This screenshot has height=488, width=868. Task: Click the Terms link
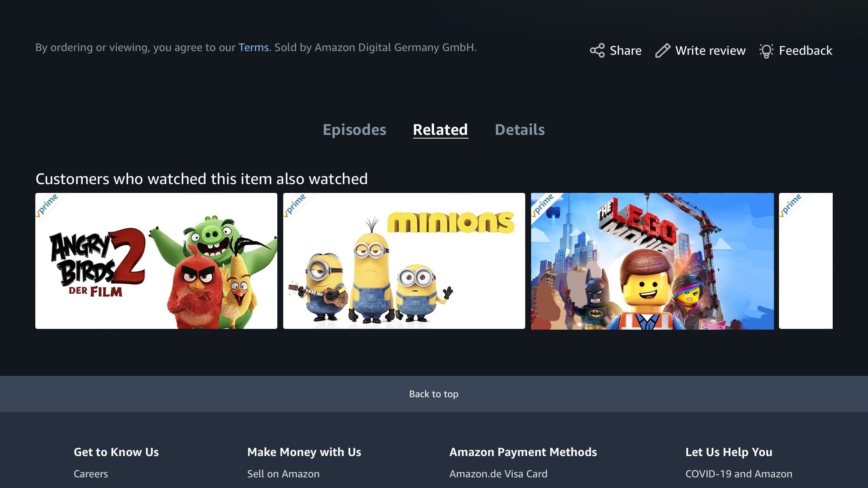(x=253, y=47)
